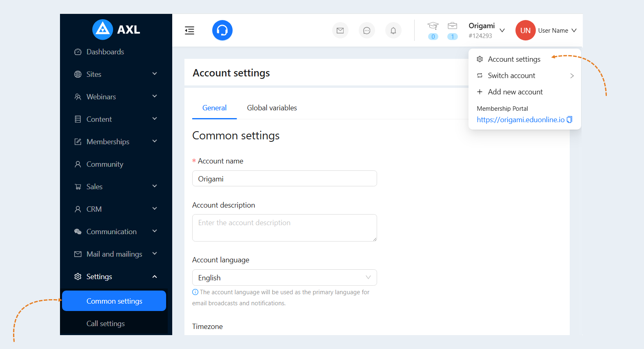Click the Timezone label
The height and width of the screenshot is (349, 644).
207,327
